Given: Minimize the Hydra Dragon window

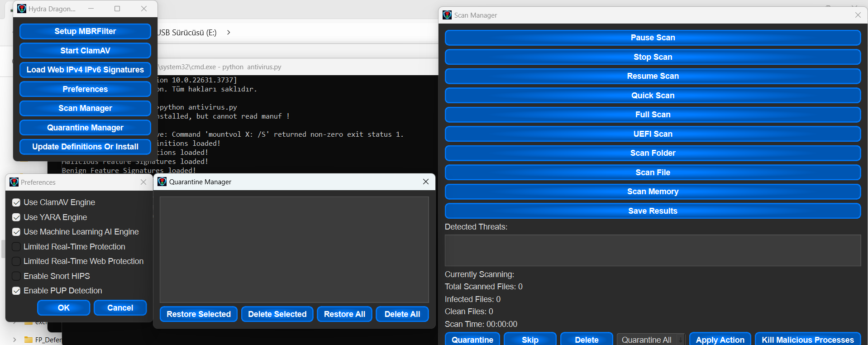Looking at the screenshot, I should tap(91, 9).
